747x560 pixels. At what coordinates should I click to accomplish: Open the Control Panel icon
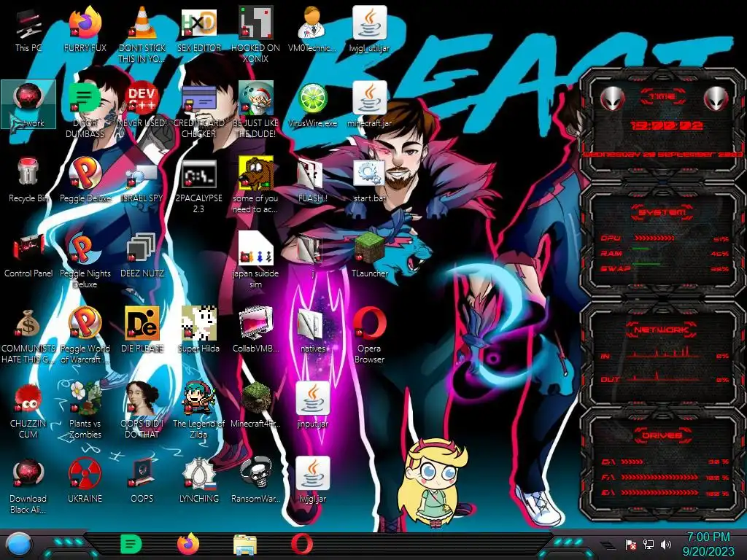coord(28,256)
